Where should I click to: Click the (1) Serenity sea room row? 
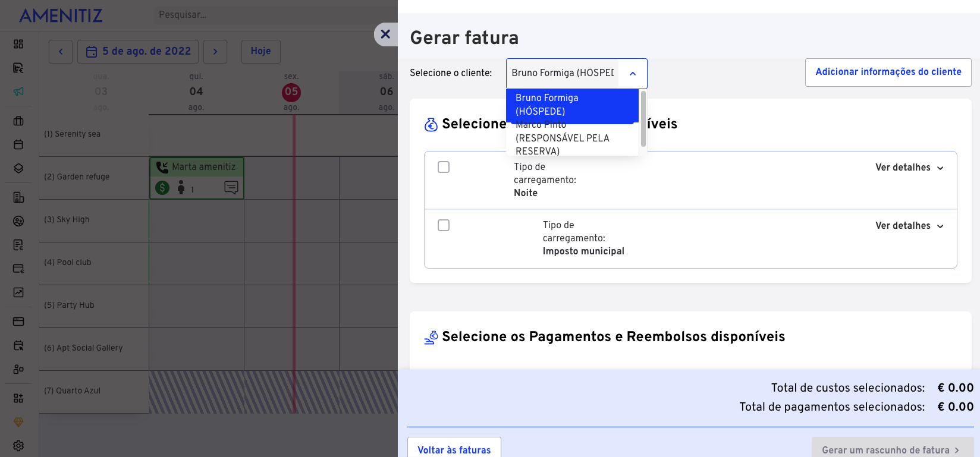(94, 134)
